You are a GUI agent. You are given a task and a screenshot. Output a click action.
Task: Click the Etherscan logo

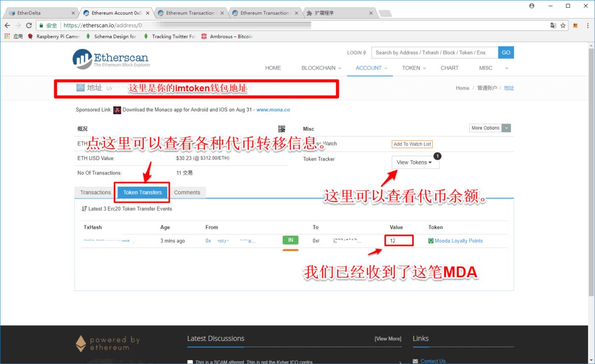click(111, 59)
